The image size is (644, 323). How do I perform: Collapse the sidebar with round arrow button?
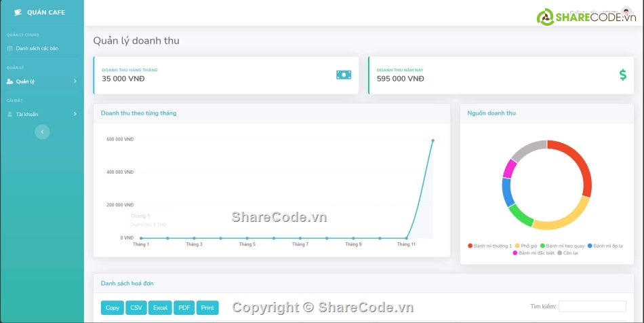[42, 132]
